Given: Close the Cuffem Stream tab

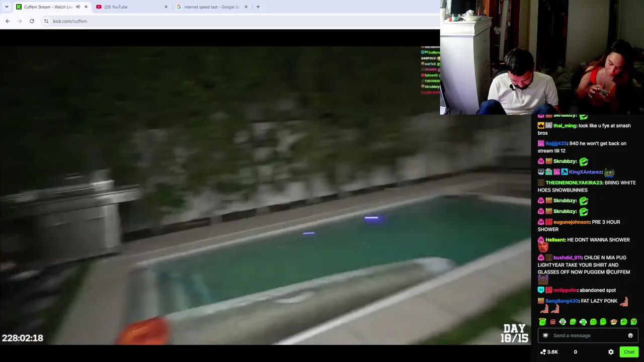Looking at the screenshot, I should [x=86, y=7].
